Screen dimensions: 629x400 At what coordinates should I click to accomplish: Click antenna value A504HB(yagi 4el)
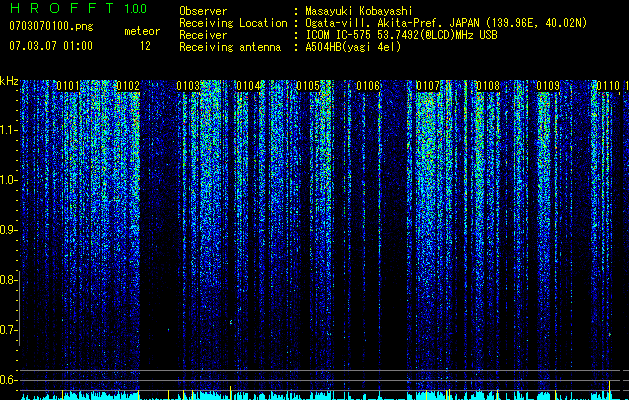(353, 47)
